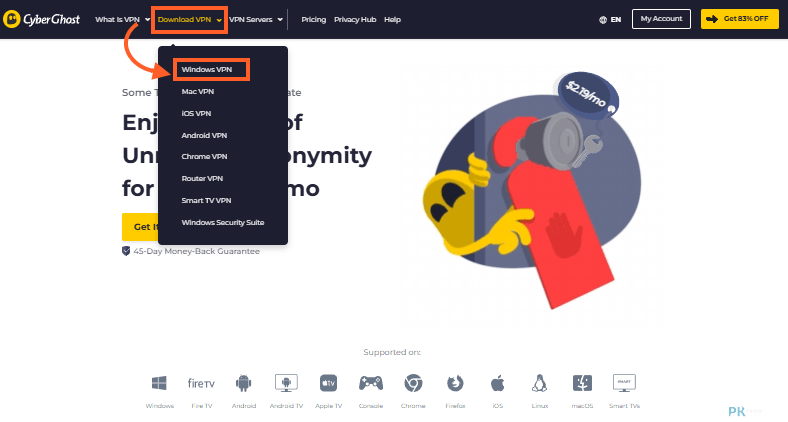
Task: Click the macOS Finder icon
Action: (x=582, y=383)
